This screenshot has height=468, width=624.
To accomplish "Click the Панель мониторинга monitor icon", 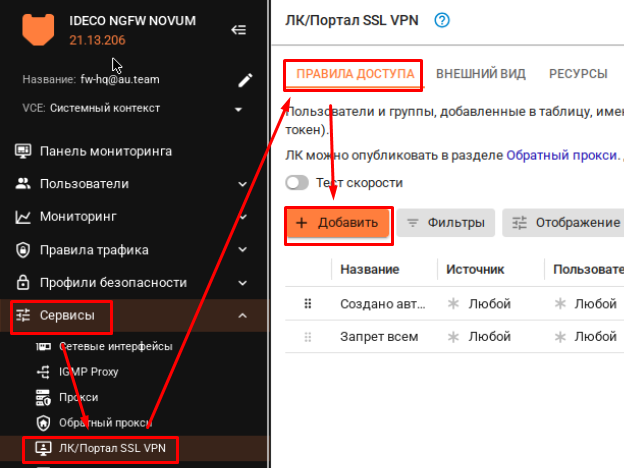I will point(22,151).
